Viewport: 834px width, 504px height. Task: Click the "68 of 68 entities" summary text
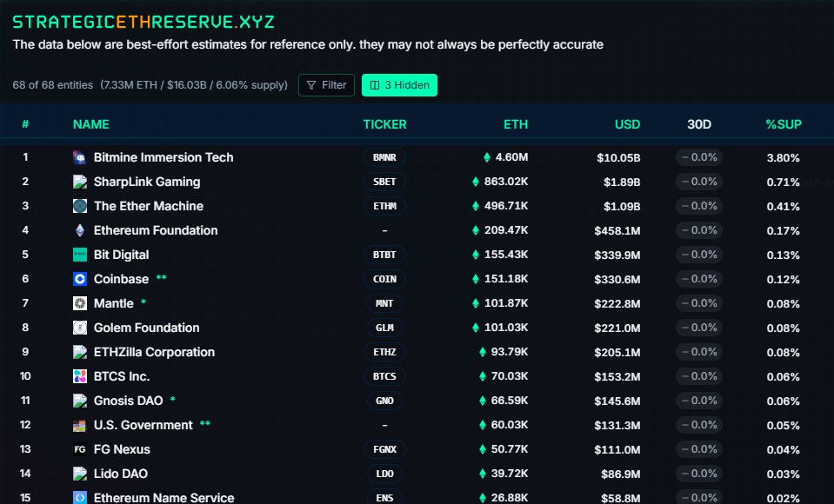[x=53, y=85]
